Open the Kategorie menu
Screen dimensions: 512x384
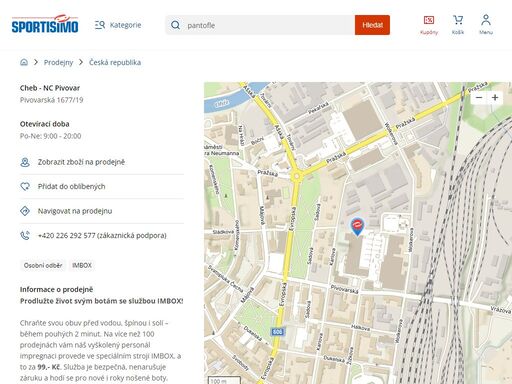click(118, 25)
